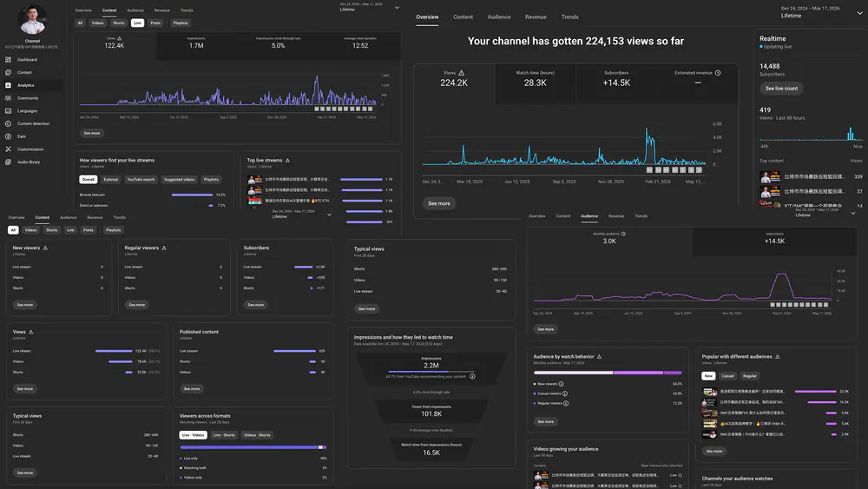Screen dimensions: 868x489
Task: Select the Playlists chip next to Suggested videos
Action: (x=211, y=180)
